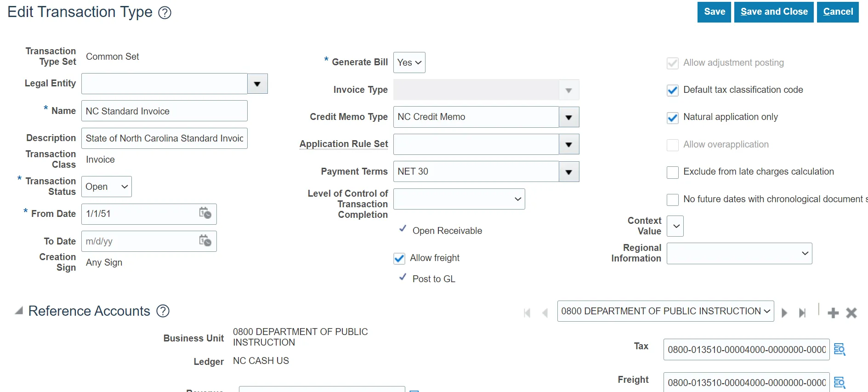Open the Edit Transaction Type help icon
This screenshot has height=392, width=868.
tap(165, 13)
